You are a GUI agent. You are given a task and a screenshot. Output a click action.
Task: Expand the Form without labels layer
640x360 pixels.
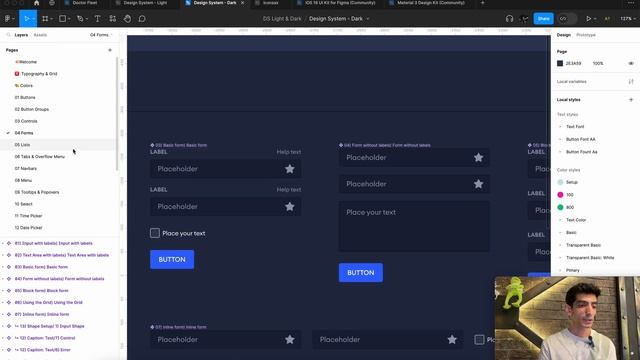3,279
